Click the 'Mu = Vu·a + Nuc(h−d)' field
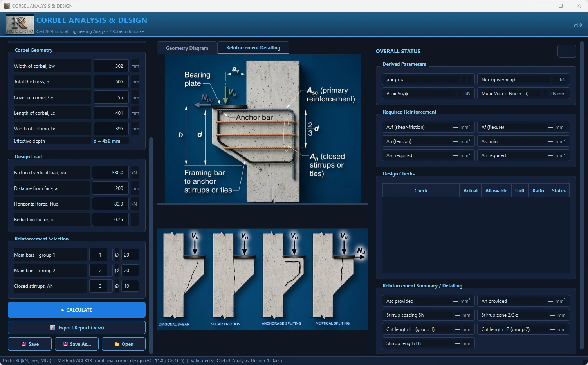 pos(523,94)
